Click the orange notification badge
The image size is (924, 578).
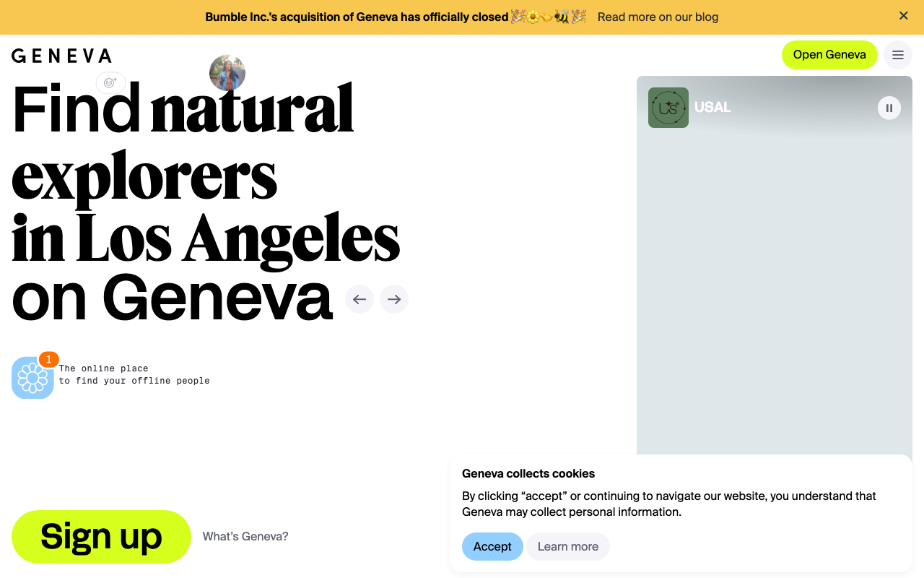point(48,359)
